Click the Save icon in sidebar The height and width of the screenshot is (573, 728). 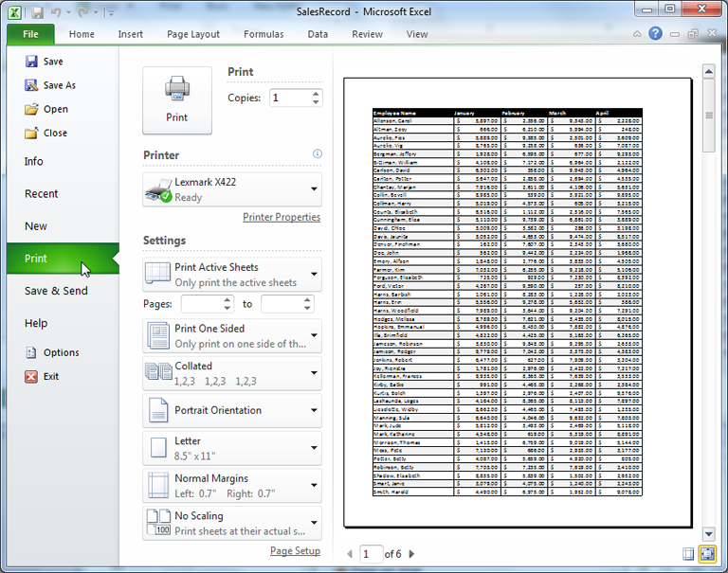coord(31,62)
